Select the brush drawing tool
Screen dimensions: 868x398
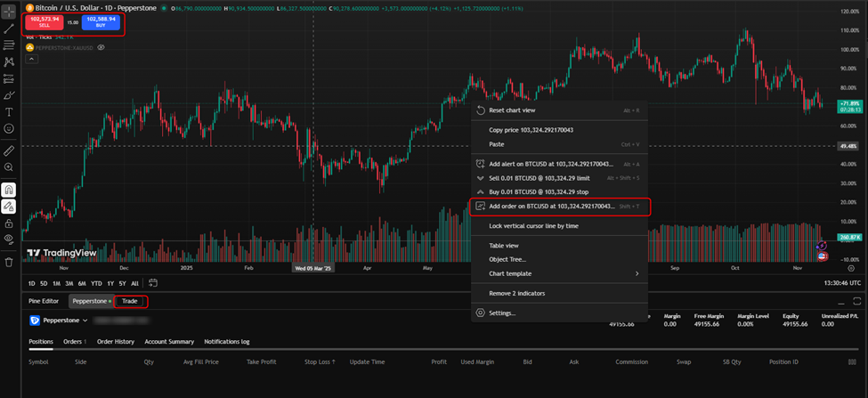tap(10, 95)
